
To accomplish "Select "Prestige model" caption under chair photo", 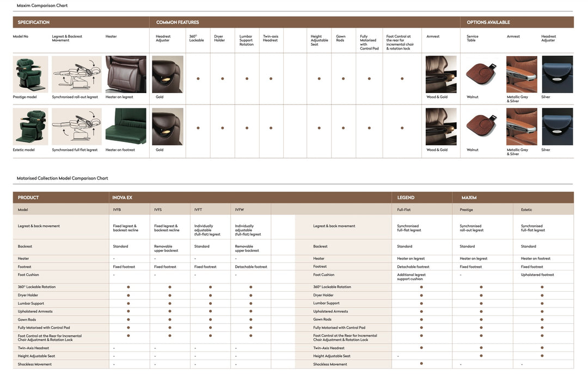I will coord(24,97).
